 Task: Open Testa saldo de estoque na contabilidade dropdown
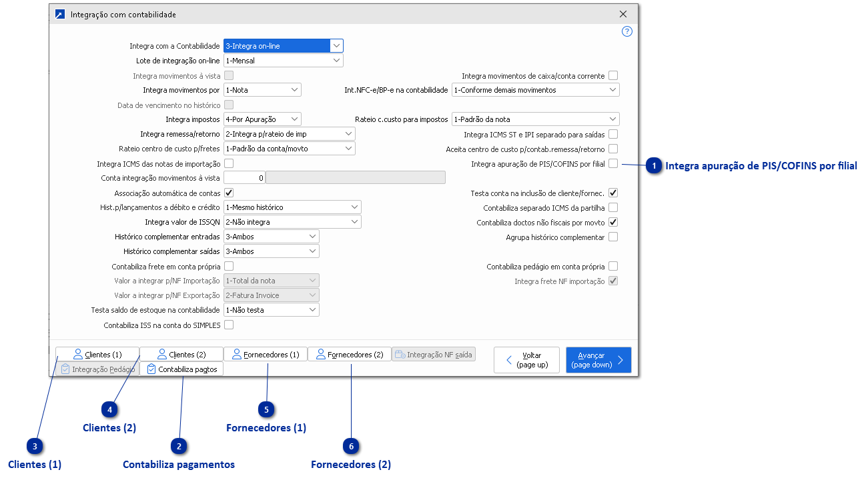[272, 310]
